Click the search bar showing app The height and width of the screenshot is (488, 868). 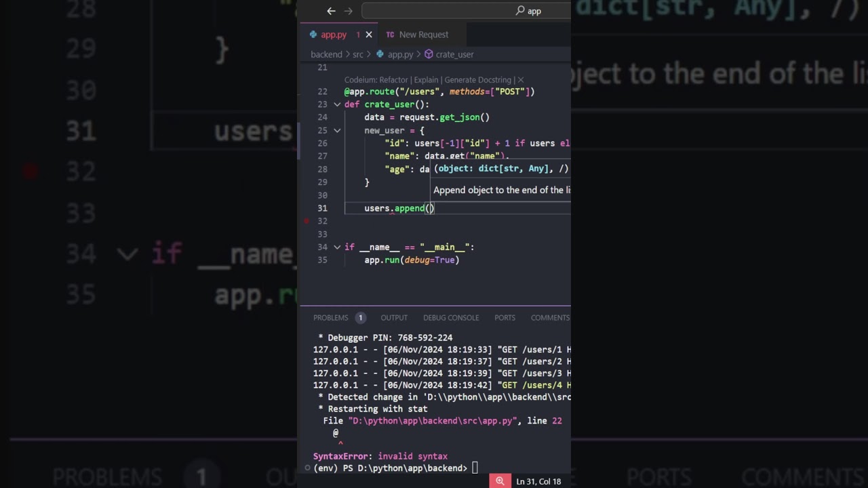[x=466, y=11]
